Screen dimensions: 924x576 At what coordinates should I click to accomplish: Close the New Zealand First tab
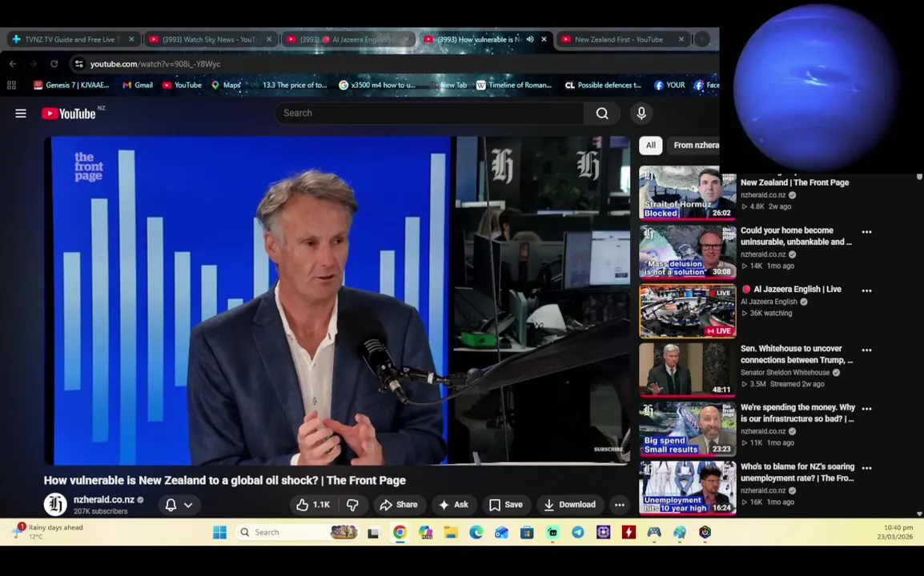[x=681, y=39]
